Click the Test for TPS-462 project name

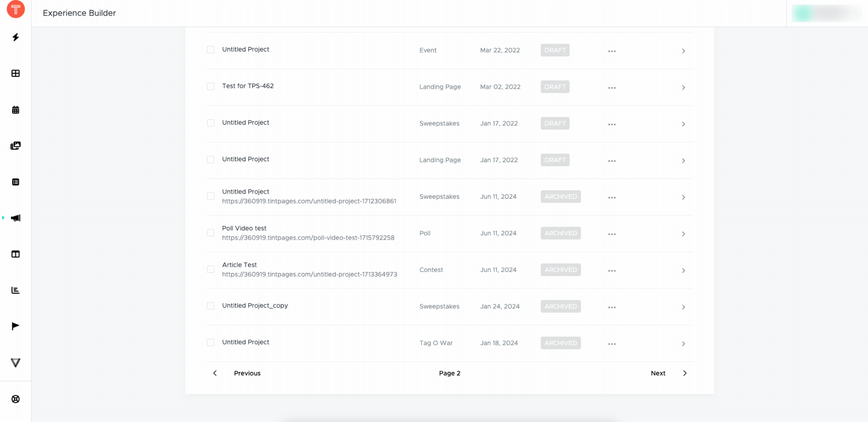point(248,86)
